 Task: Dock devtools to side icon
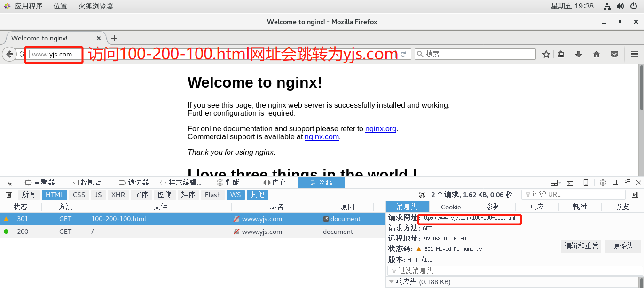(x=615, y=183)
